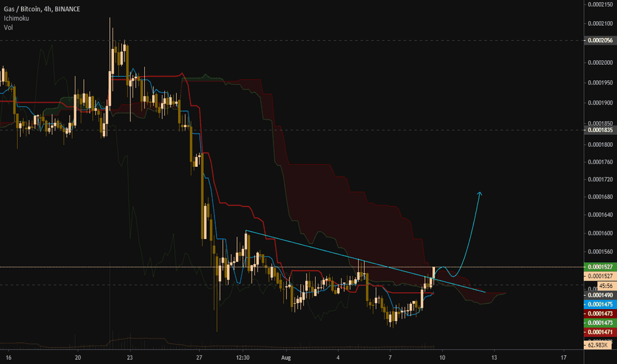Click the 13 date label on time axis

click(x=495, y=357)
